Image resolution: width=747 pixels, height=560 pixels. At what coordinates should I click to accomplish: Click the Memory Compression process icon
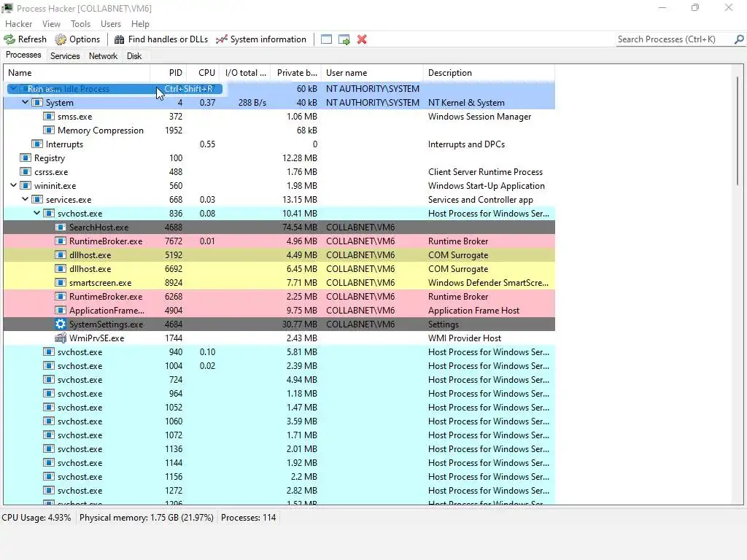click(x=49, y=130)
